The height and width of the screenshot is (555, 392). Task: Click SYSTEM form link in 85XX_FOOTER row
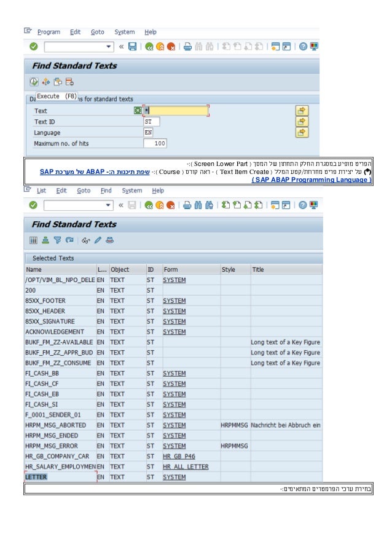[174, 301]
